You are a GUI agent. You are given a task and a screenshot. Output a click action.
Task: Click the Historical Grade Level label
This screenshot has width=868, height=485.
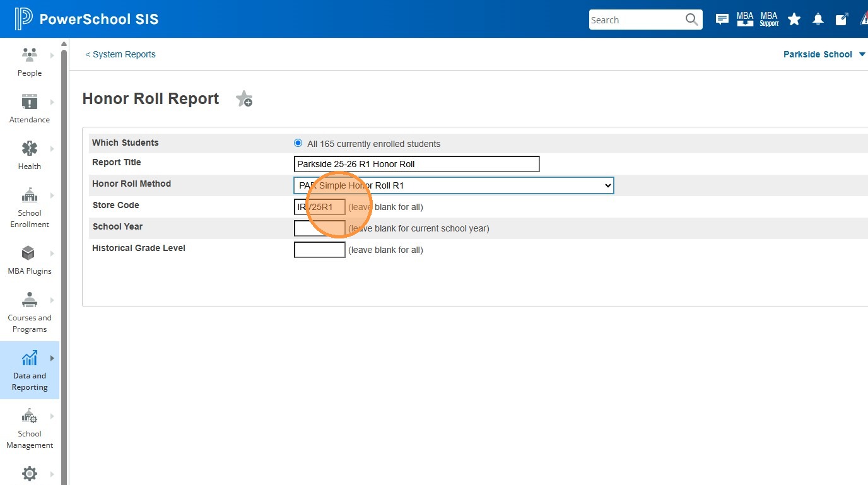click(139, 248)
